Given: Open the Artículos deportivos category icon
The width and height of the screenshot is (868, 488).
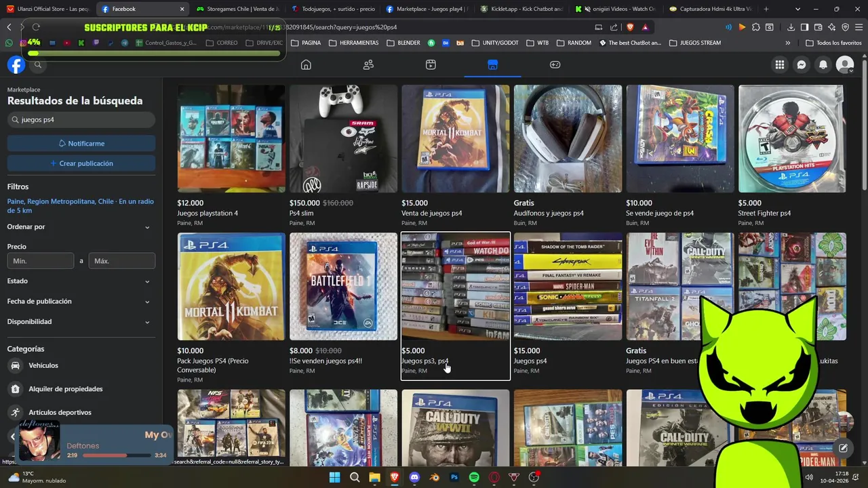Looking at the screenshot, I should click(x=15, y=412).
